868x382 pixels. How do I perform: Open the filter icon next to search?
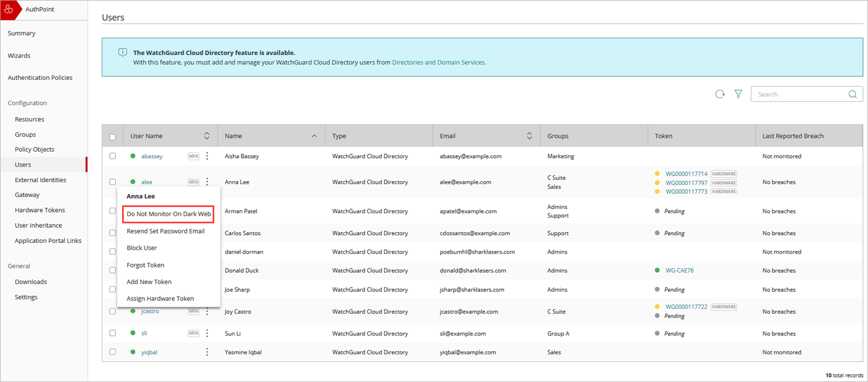[738, 94]
